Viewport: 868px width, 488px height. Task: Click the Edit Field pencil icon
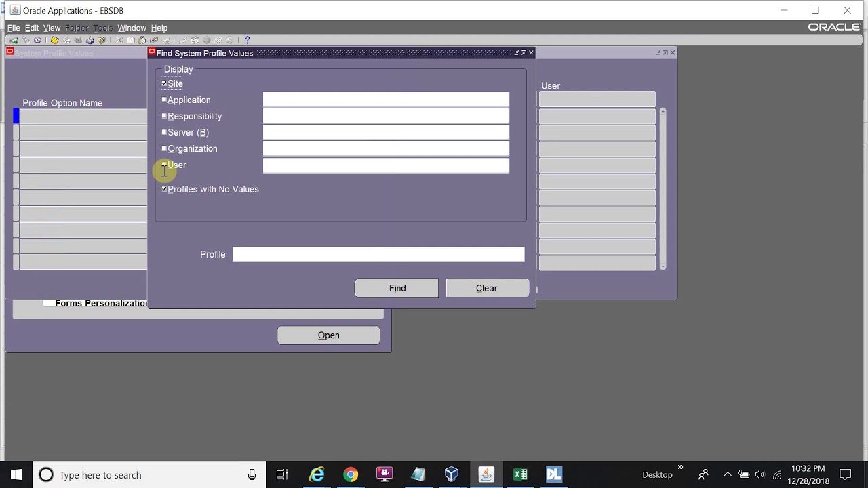pyautogui.click(x=183, y=41)
